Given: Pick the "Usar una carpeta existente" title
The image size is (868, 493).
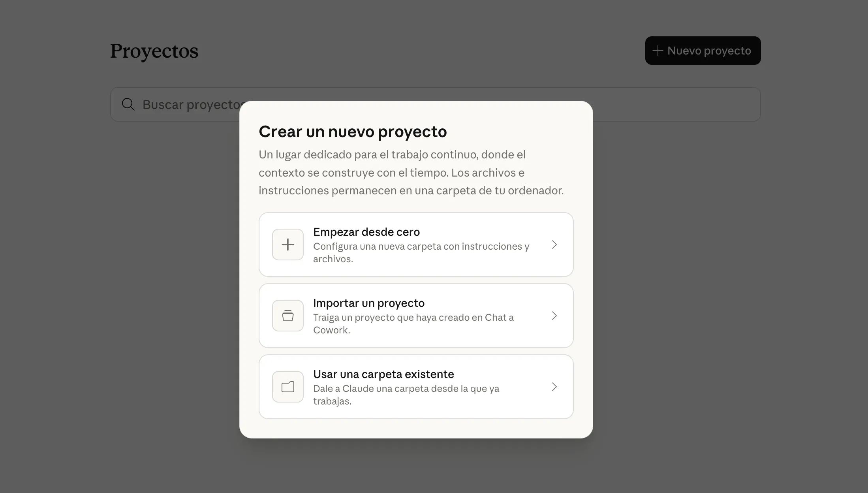Looking at the screenshot, I should coord(383,374).
